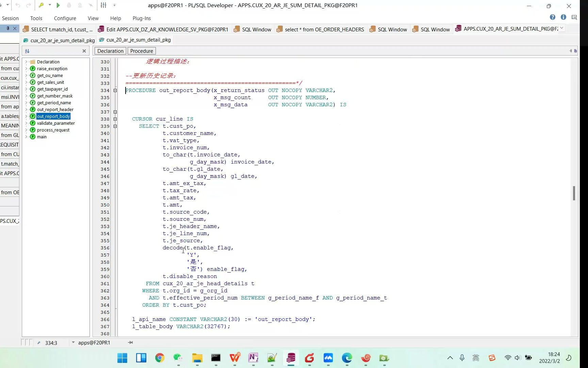The height and width of the screenshot is (368, 588).
Task: Click the Declaration button
Action: pos(110,51)
